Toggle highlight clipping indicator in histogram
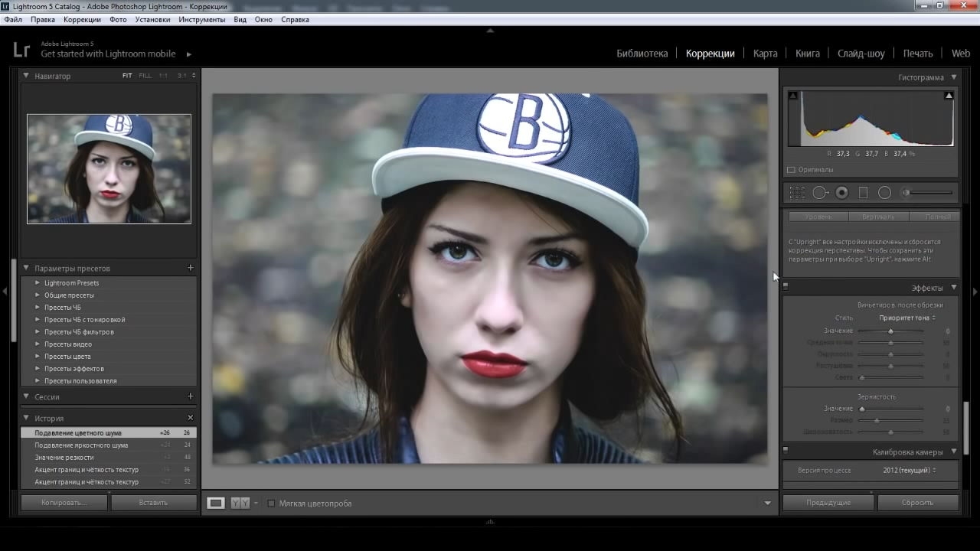This screenshot has width=980, height=551. 949,96
